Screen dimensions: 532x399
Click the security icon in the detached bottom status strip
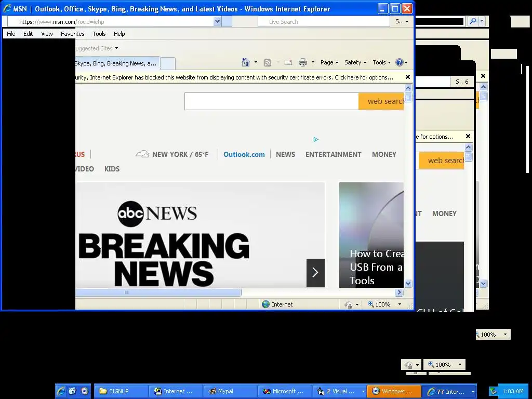408,365
